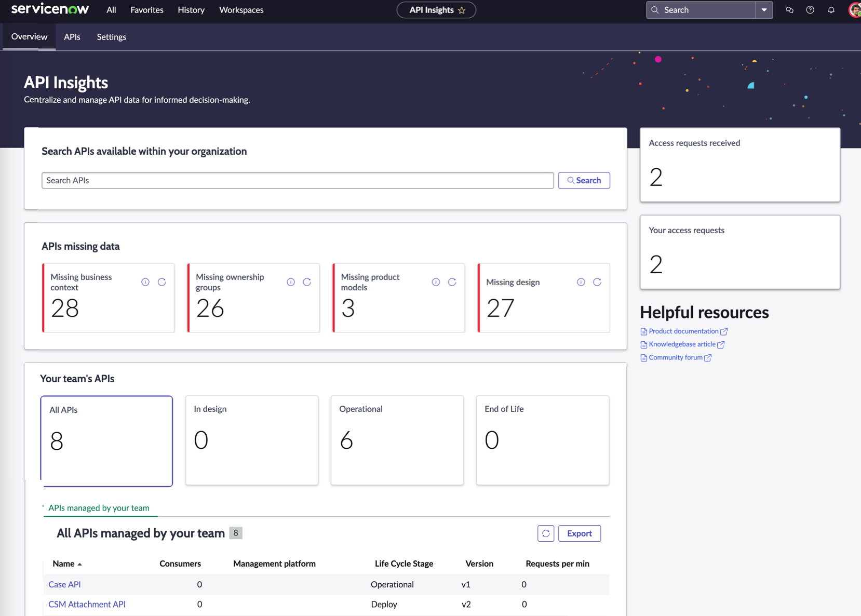
Task: Sort by Requests per min column
Action: click(557, 564)
